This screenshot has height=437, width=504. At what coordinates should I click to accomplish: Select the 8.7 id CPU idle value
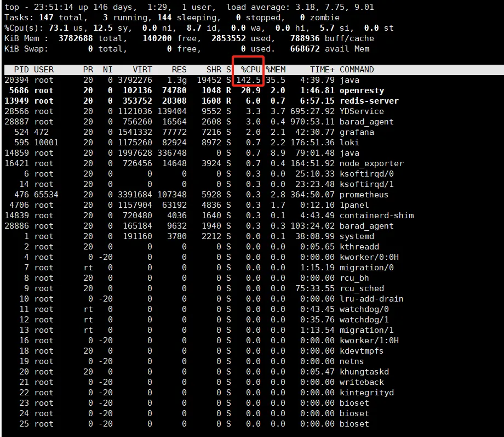[194, 28]
